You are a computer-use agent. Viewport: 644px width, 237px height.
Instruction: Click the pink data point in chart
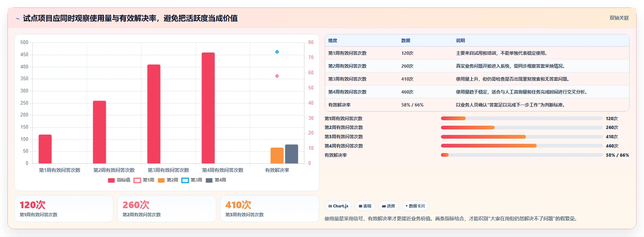pos(277,76)
